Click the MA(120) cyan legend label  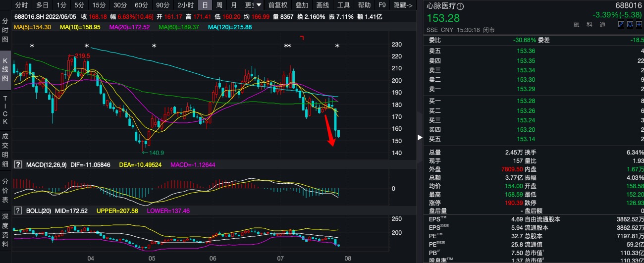[x=230, y=27]
